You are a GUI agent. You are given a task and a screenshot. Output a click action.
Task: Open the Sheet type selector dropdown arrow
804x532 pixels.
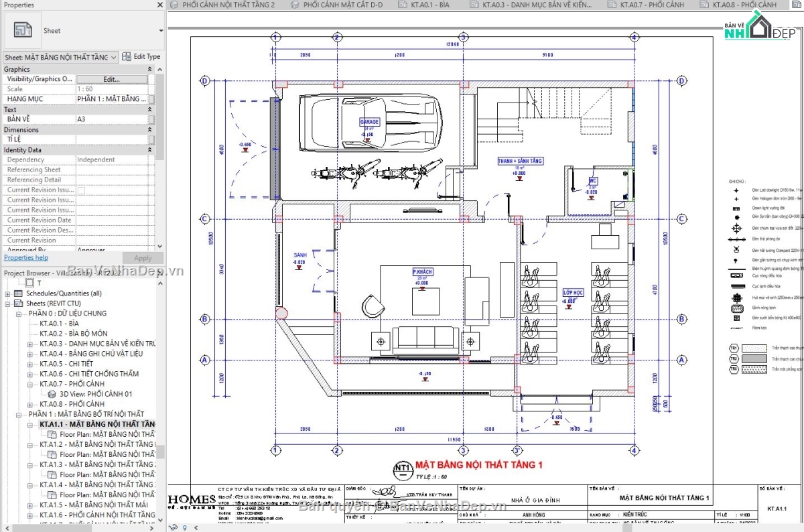[161, 31]
